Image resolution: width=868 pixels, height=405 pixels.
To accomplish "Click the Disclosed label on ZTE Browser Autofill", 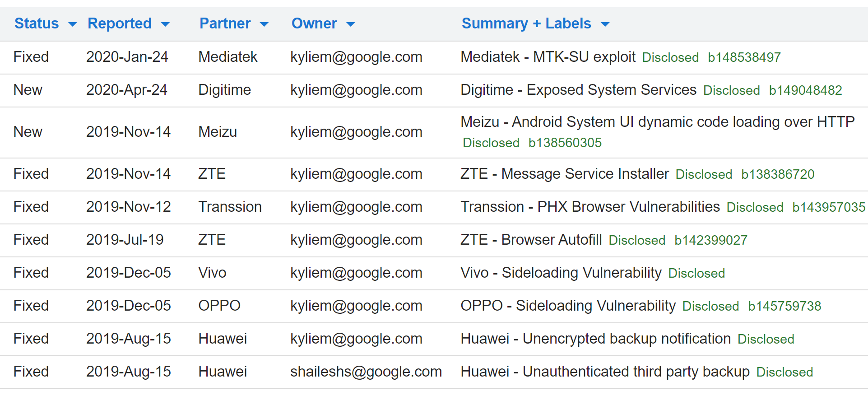I will 637,240.
